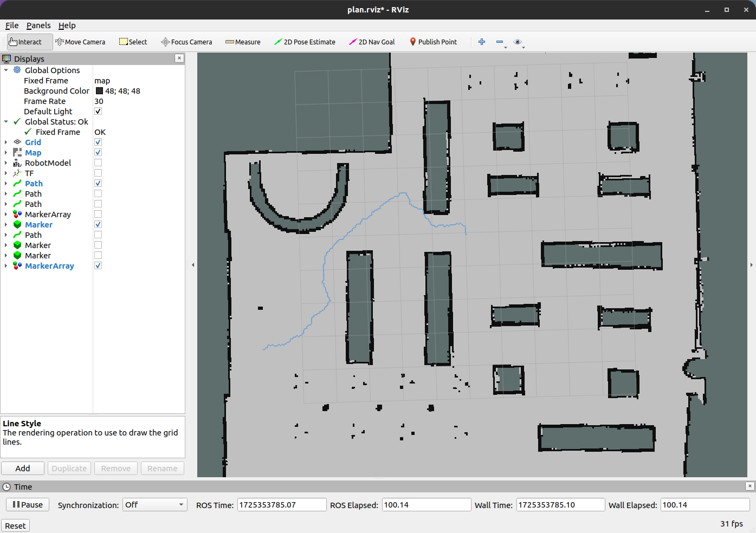756x533 pixels.
Task: Open the Synchronization dropdown
Action: tap(155, 505)
